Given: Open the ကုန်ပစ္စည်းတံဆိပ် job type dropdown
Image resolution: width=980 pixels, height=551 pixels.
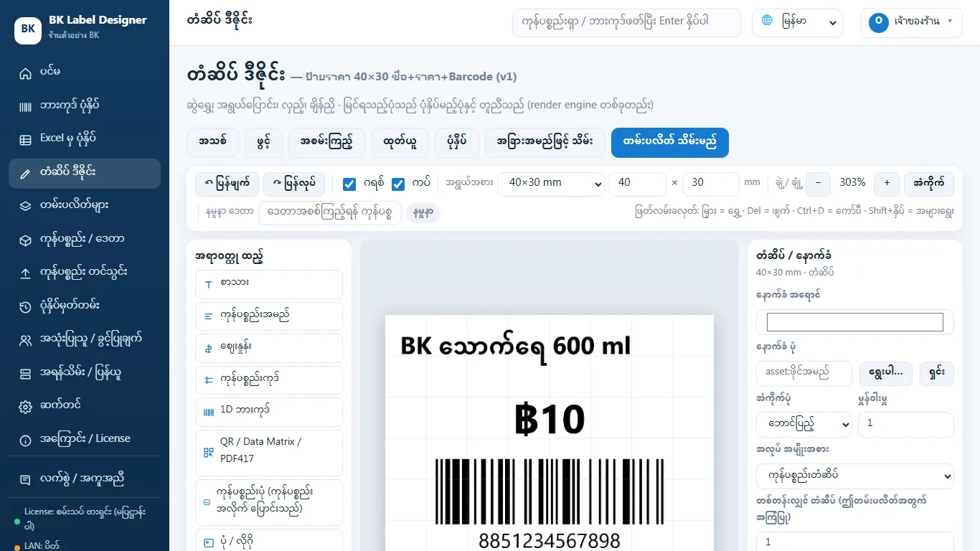Looking at the screenshot, I should (855, 476).
